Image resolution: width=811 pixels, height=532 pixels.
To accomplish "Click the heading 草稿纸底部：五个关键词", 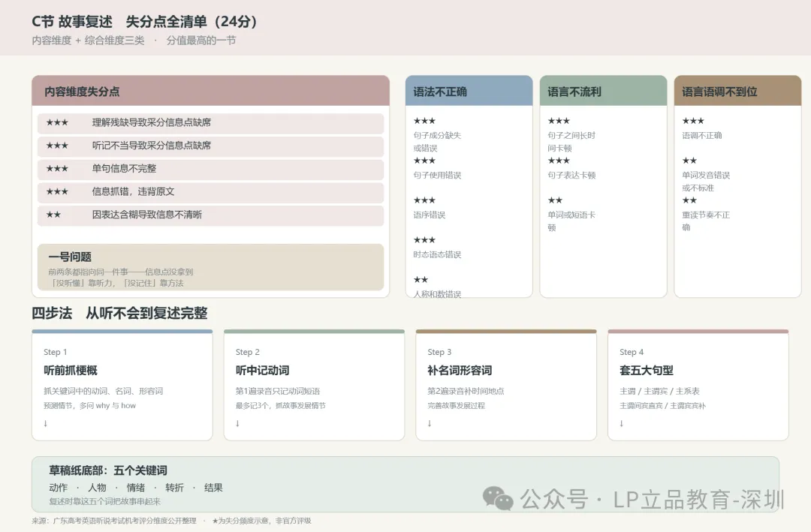I will (108, 470).
